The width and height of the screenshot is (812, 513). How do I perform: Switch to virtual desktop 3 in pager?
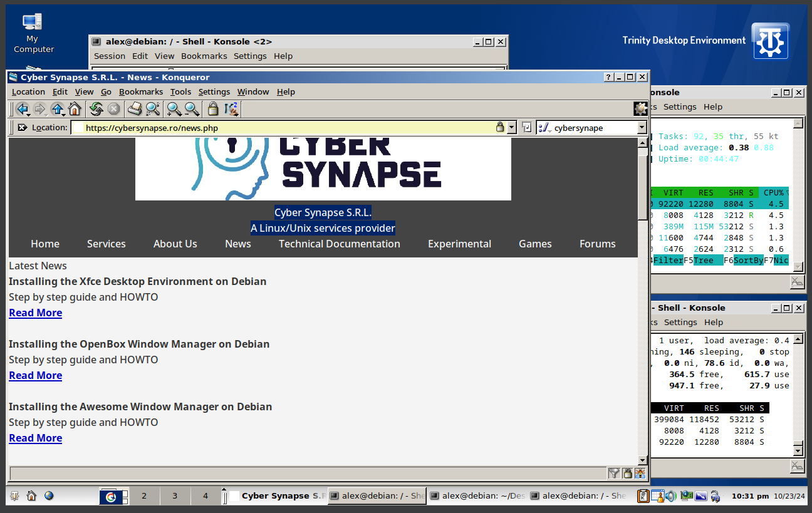point(175,496)
